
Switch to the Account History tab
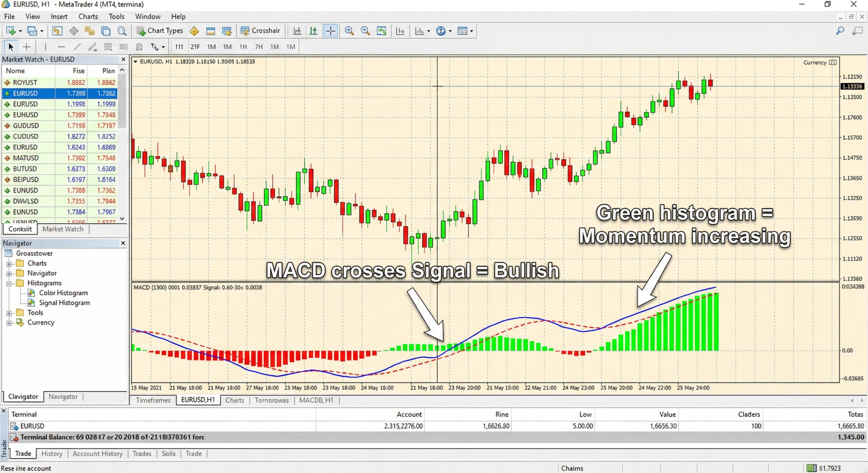(97, 454)
